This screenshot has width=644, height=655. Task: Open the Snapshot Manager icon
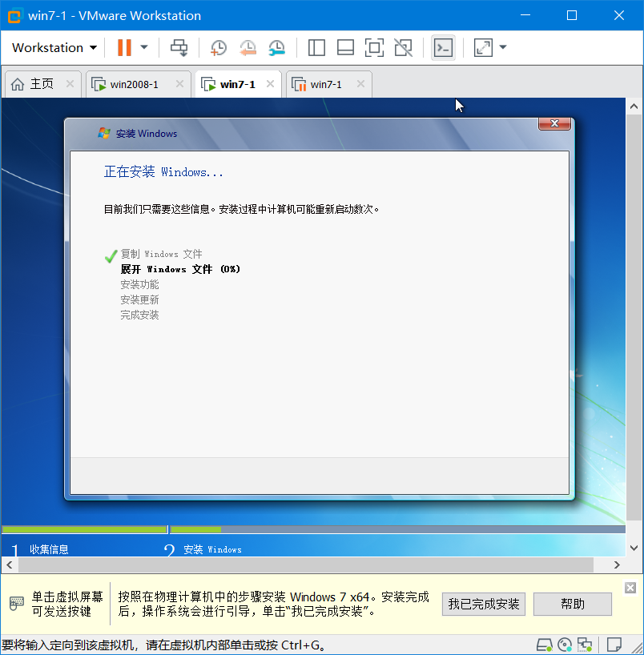[276, 48]
